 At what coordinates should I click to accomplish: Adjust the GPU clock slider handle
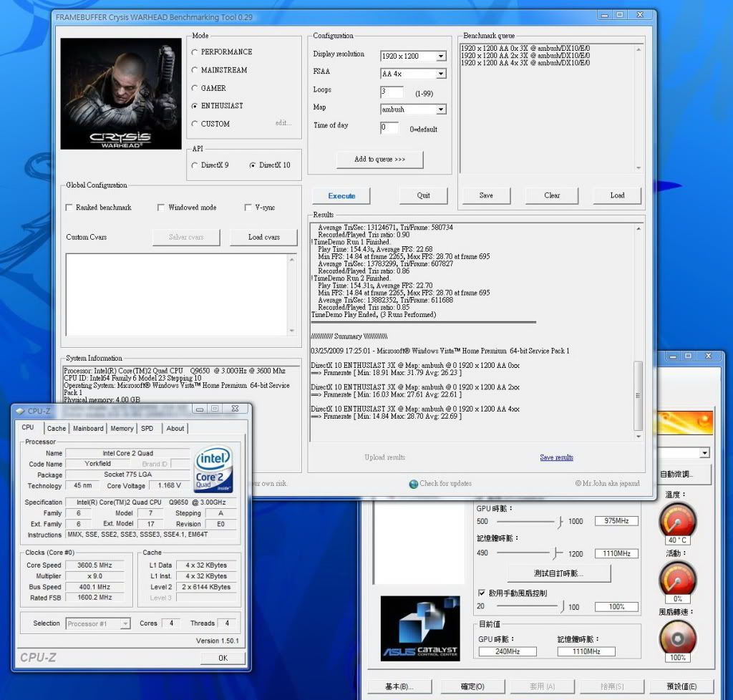[x=560, y=522]
